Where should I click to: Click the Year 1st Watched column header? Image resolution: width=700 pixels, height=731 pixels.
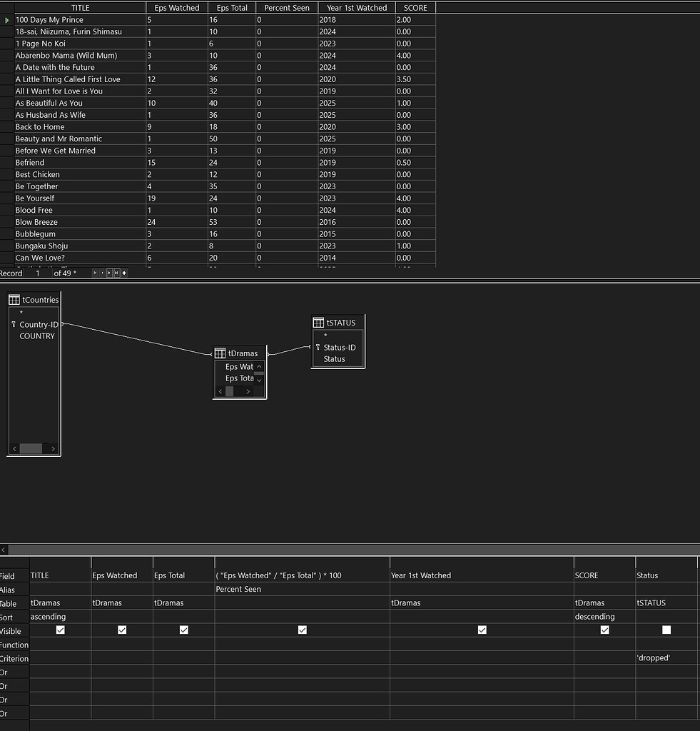click(x=356, y=8)
